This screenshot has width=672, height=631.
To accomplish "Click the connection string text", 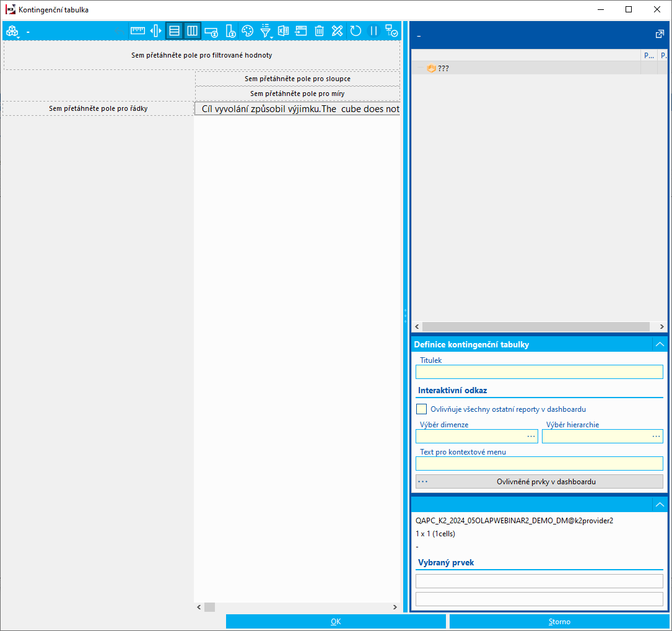I will click(514, 521).
